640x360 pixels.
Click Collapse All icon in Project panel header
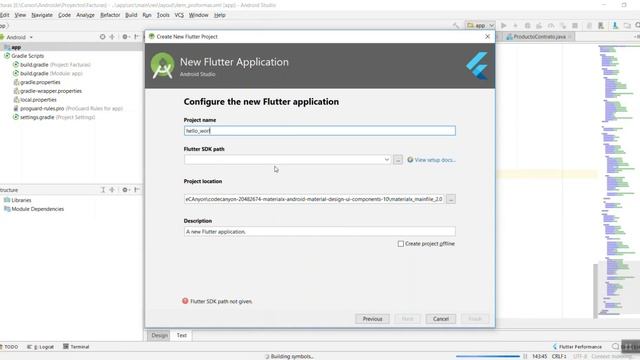112,37
